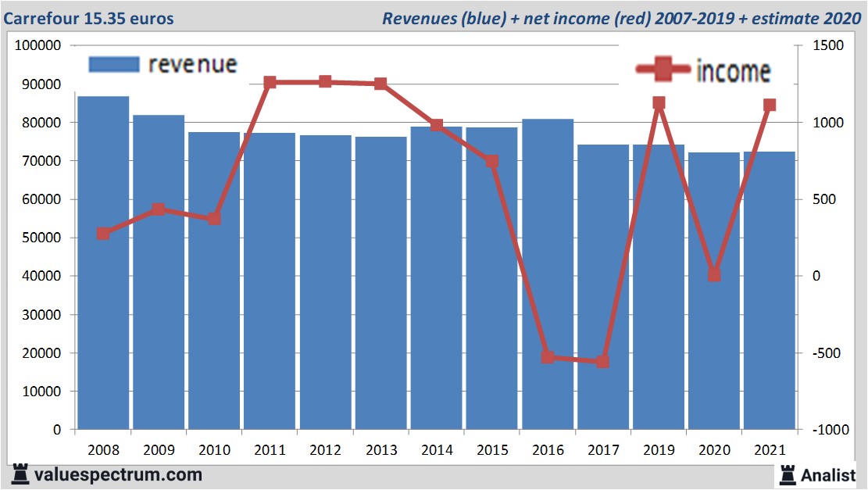Image resolution: width=868 pixels, height=490 pixels.
Task: Click the Analist brand label
Action: pyautogui.click(x=828, y=474)
